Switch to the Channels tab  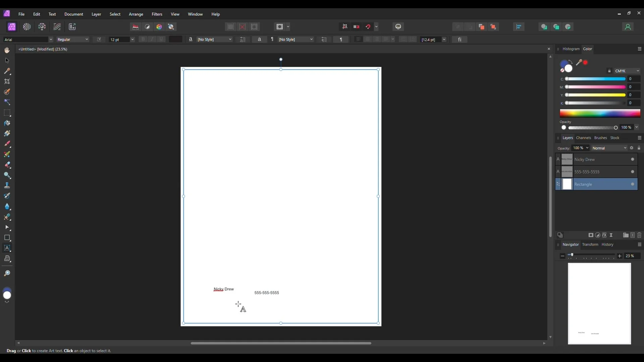pyautogui.click(x=583, y=138)
